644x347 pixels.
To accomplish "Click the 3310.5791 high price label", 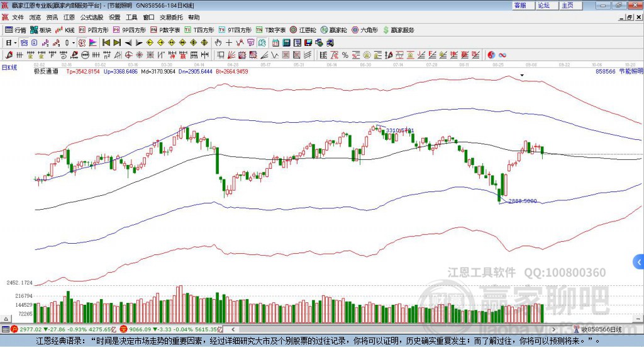I will coord(400,130).
